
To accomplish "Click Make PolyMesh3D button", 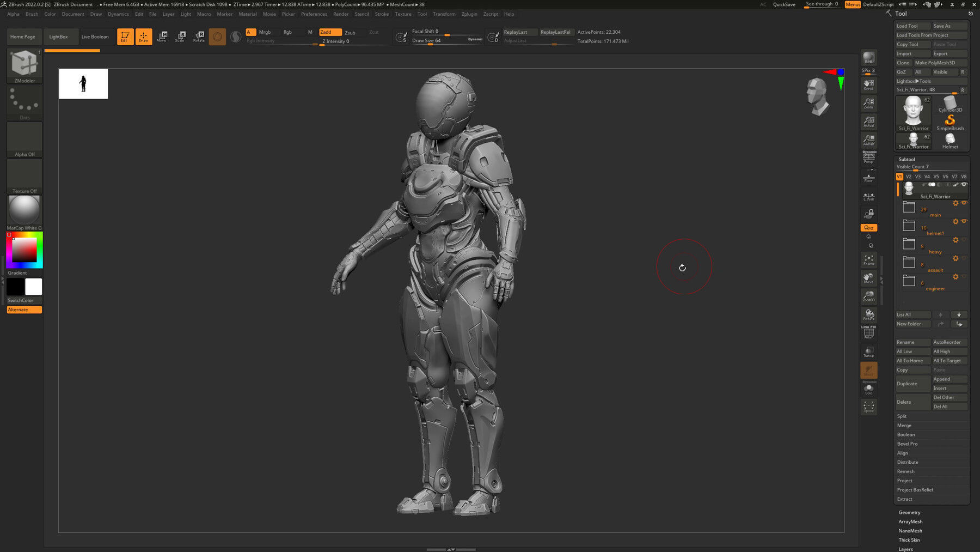I will tap(940, 63).
